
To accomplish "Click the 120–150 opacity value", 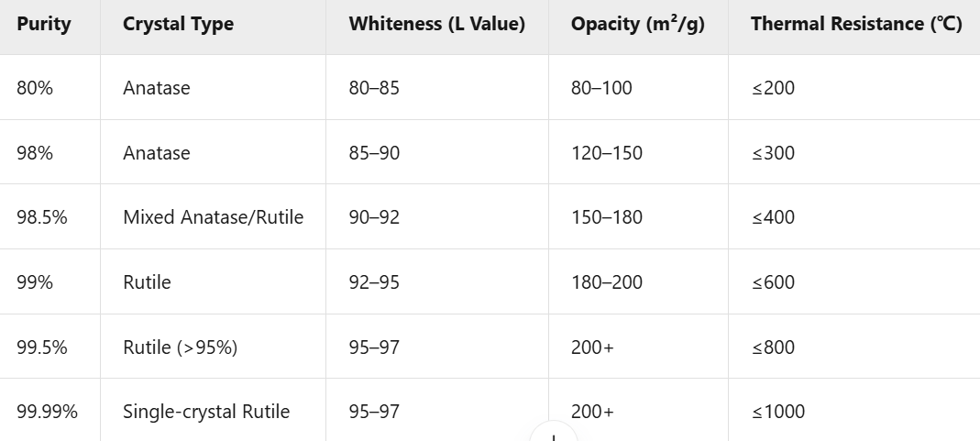I will (x=606, y=153).
